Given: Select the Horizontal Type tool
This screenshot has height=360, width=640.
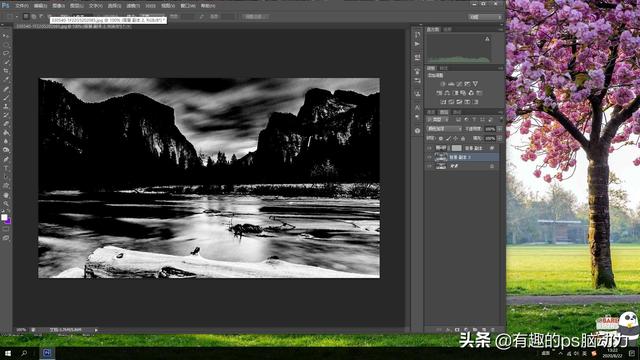Looking at the screenshot, I should tap(6, 168).
